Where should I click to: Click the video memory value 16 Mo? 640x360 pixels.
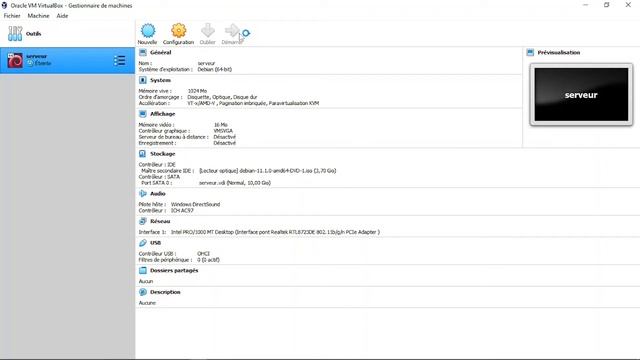[221, 124]
